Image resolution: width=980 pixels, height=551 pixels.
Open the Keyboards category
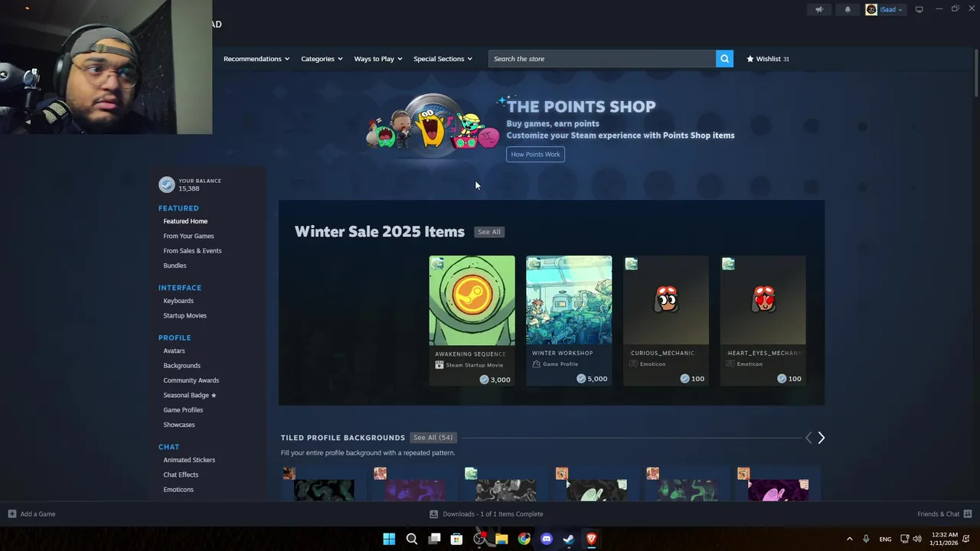178,301
